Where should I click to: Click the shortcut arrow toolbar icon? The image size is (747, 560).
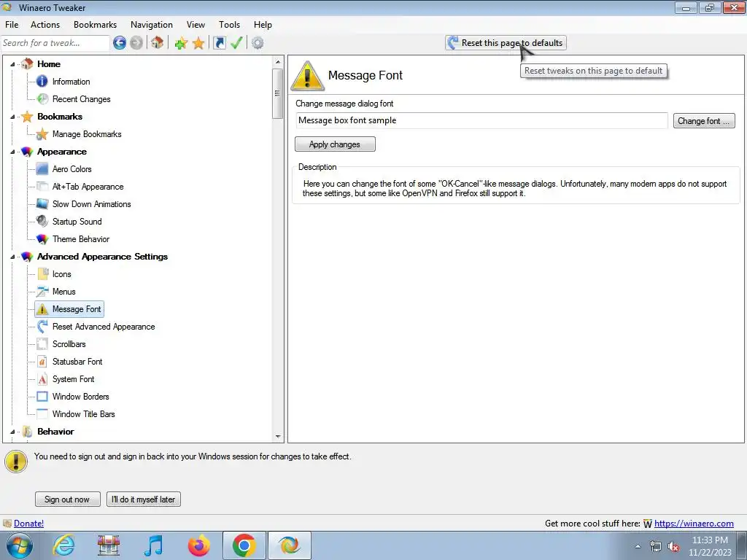219,43
